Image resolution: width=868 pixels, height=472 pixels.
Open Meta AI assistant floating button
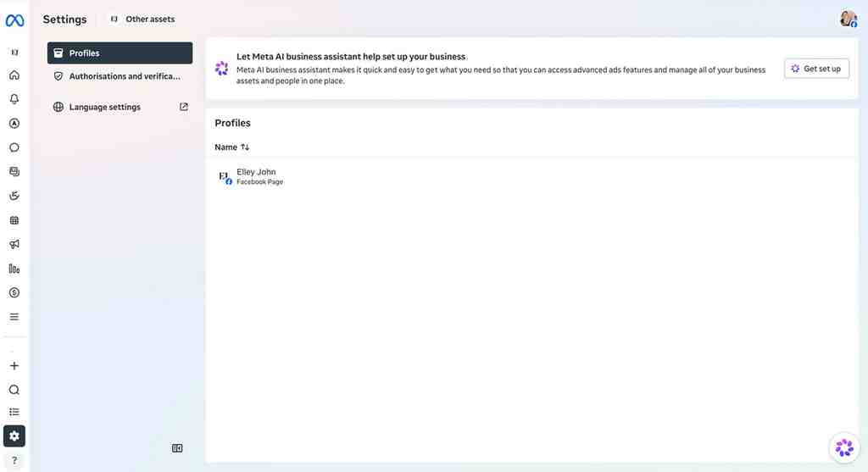(844, 447)
